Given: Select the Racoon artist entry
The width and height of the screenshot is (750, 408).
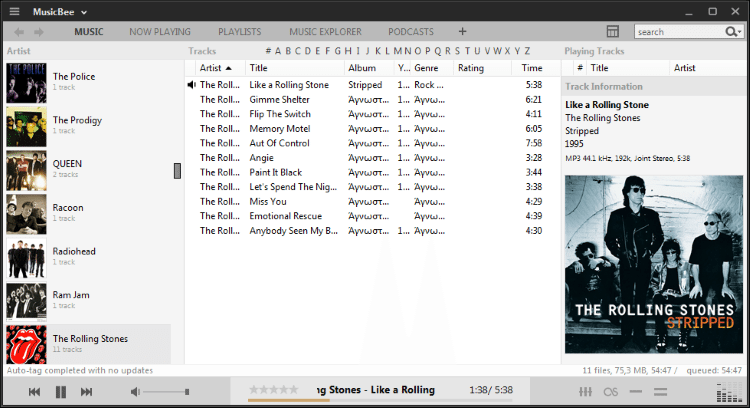Looking at the screenshot, I should [x=88, y=214].
